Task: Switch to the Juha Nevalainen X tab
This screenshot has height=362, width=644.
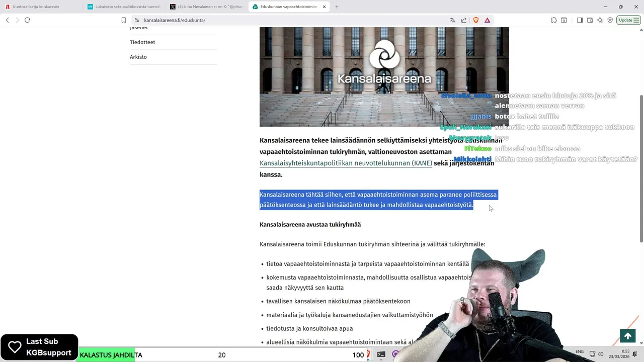Action: (x=206, y=7)
